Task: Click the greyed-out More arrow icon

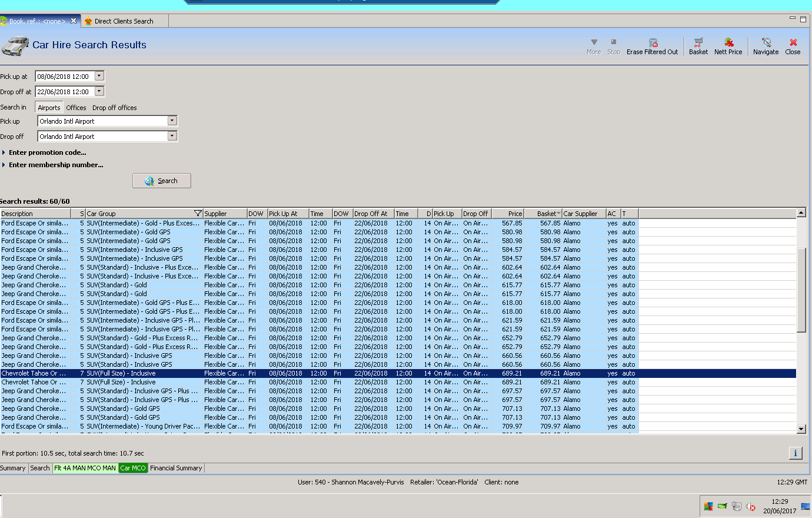Action: tap(594, 42)
